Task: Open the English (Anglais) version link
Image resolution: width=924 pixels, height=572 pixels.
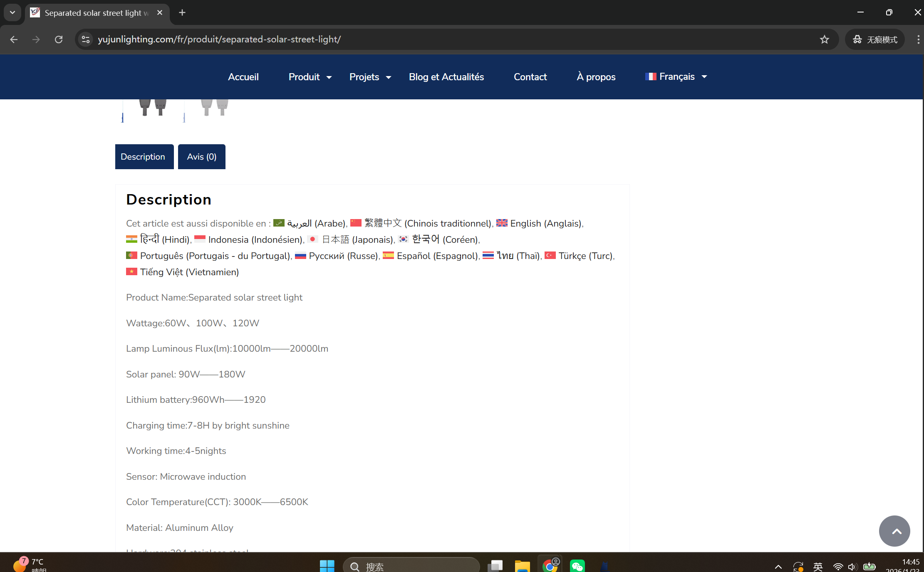Action: coord(545,223)
